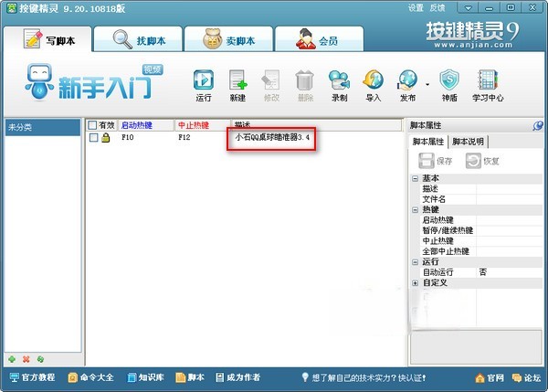Image resolution: width=548 pixels, height=392 pixels.
Task: Expand the 自定义 property group
Action: pos(416,283)
